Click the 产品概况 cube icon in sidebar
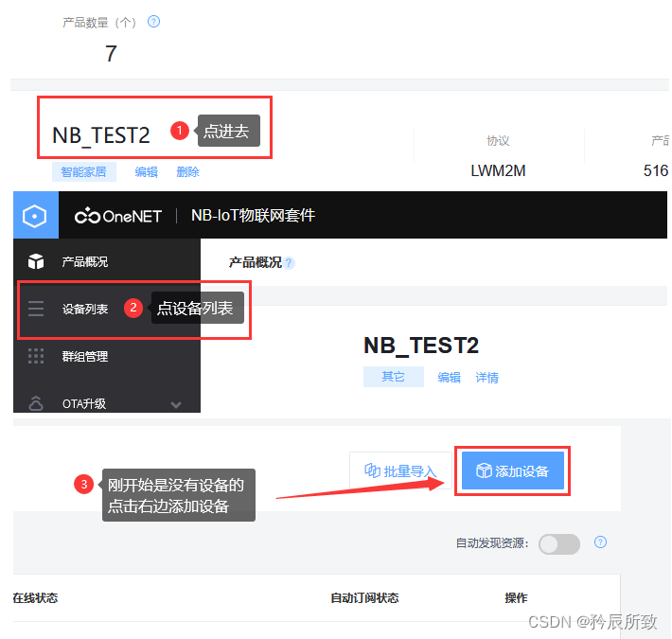The width and height of the screenshot is (672, 639). [36, 261]
